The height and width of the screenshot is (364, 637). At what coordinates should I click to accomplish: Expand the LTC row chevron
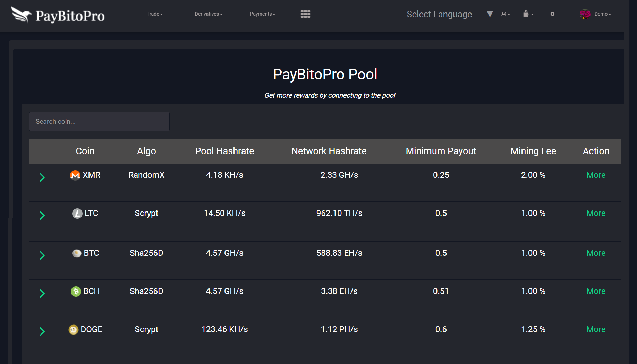(x=42, y=215)
